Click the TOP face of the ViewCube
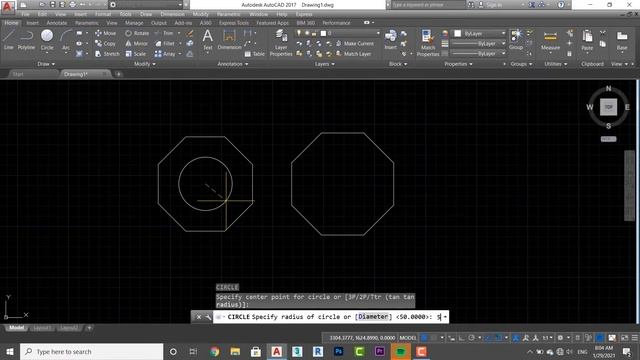 click(608, 107)
